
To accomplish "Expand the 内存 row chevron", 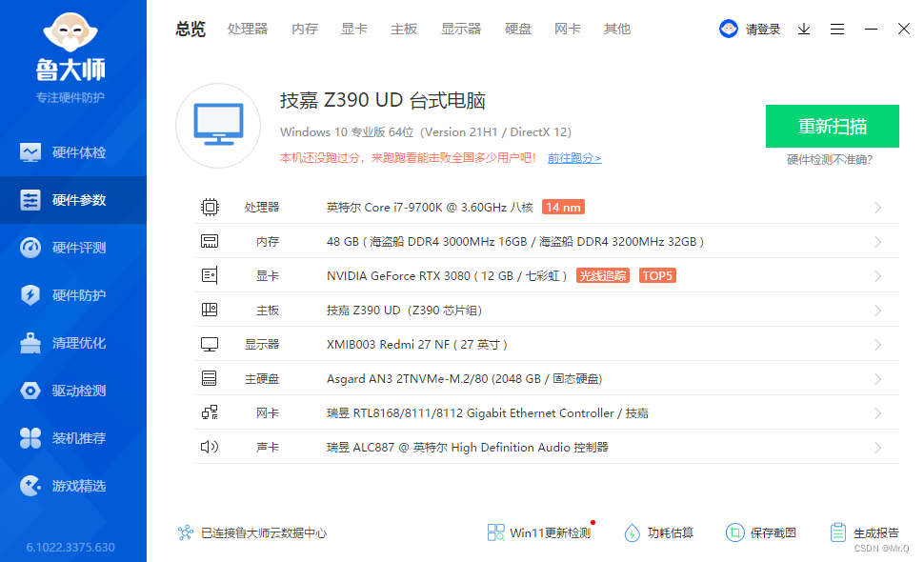I will (878, 242).
